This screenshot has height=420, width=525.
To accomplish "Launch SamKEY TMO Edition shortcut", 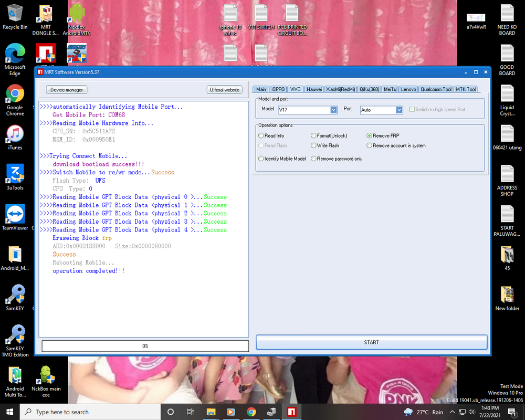I will coord(15,341).
